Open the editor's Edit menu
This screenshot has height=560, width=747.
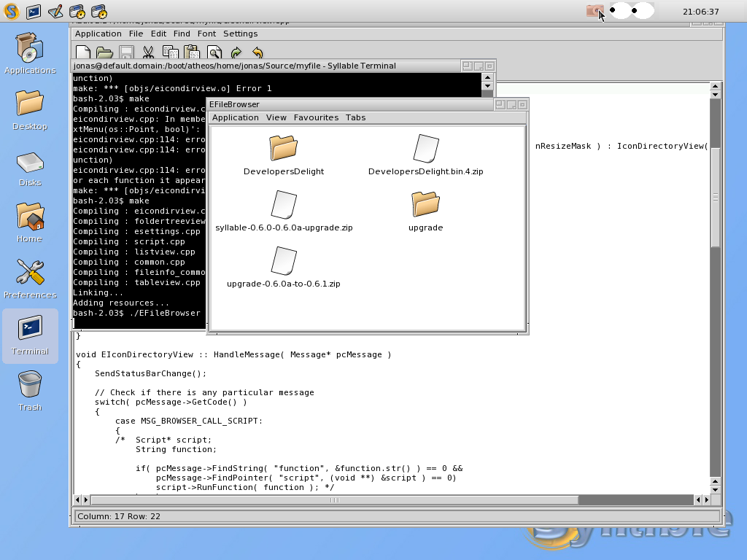pyautogui.click(x=158, y=34)
